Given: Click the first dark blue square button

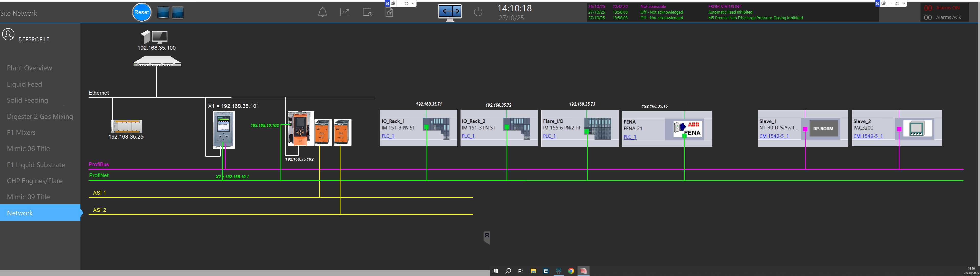Looking at the screenshot, I should click(163, 13).
